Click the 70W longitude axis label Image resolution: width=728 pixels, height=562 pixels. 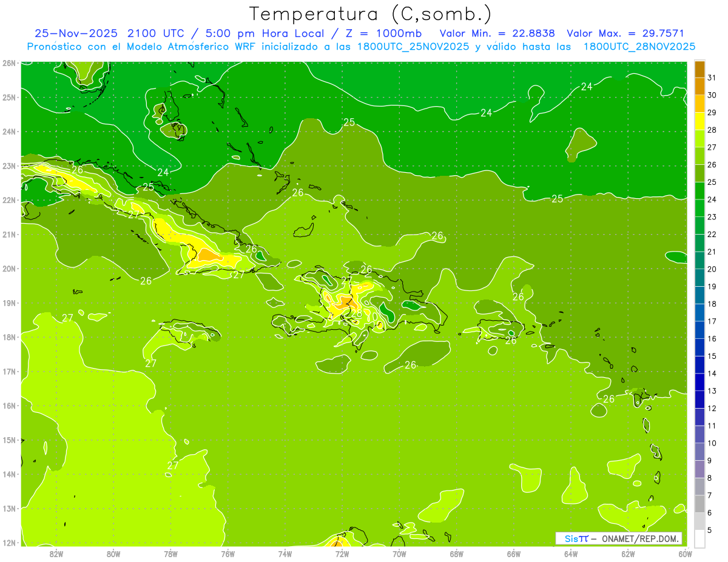coord(399,553)
